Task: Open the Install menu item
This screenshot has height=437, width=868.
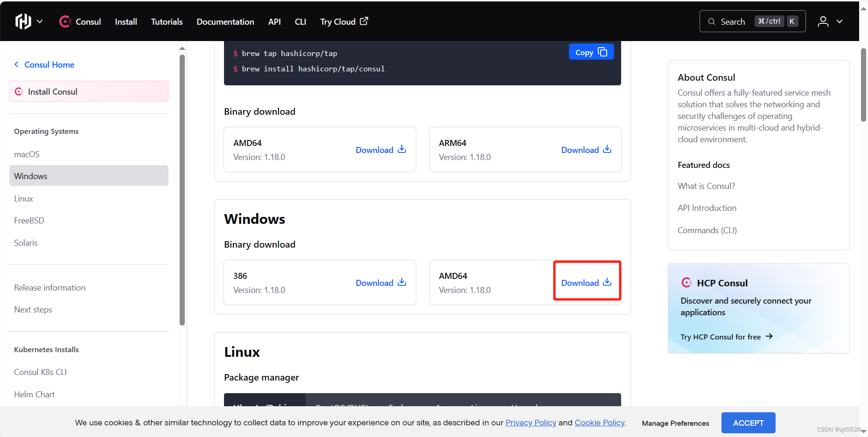Action: point(126,21)
